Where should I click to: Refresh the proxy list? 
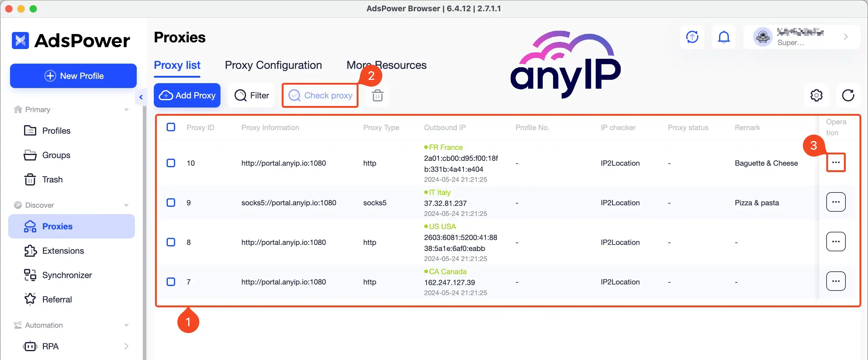pos(849,95)
